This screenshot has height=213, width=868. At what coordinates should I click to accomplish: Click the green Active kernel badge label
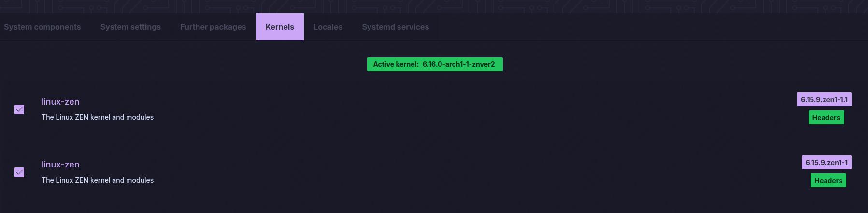[x=396, y=64]
